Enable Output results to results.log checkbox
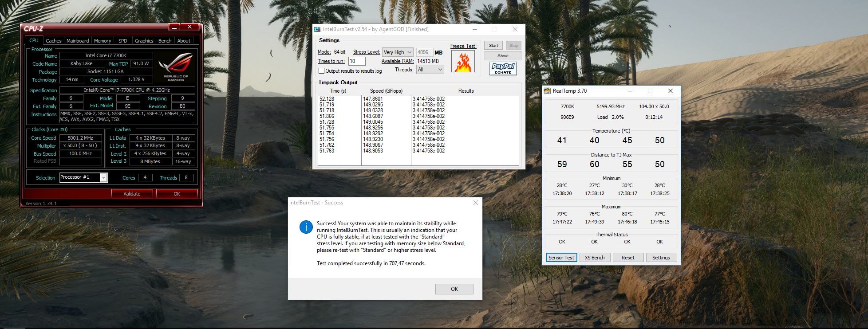The width and height of the screenshot is (868, 329). pos(322,71)
